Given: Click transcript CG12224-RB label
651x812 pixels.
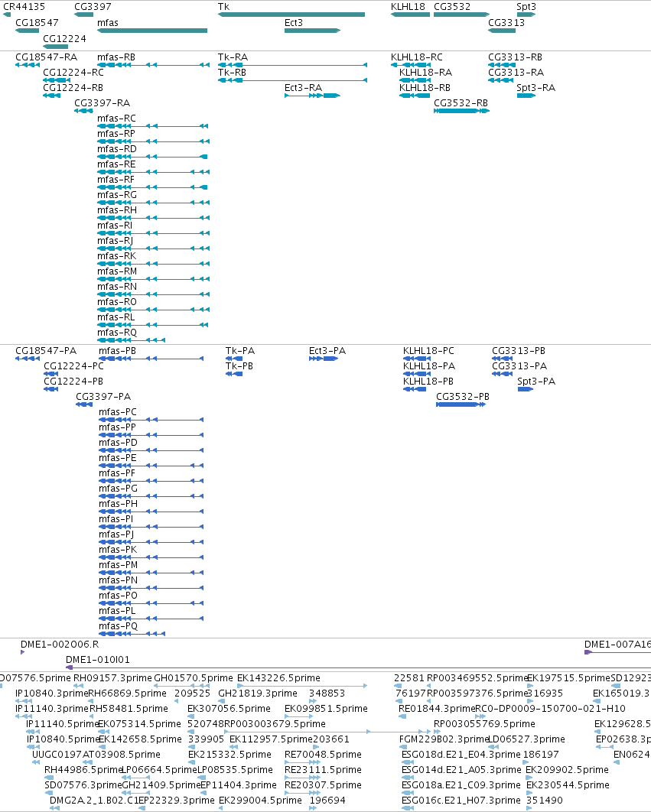Looking at the screenshot, I should click(73, 87).
